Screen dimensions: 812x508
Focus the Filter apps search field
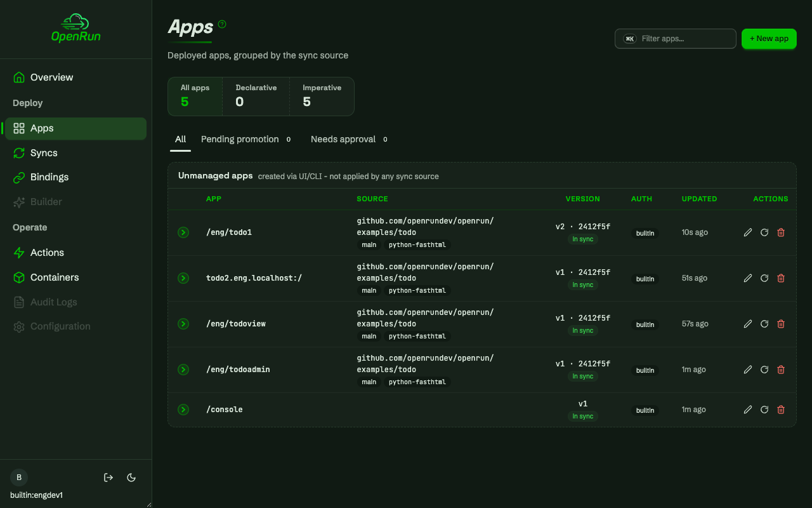(676, 39)
